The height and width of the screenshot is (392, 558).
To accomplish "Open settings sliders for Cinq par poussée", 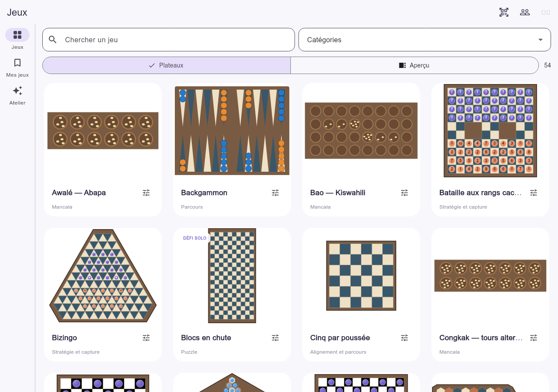I will 405,338.
